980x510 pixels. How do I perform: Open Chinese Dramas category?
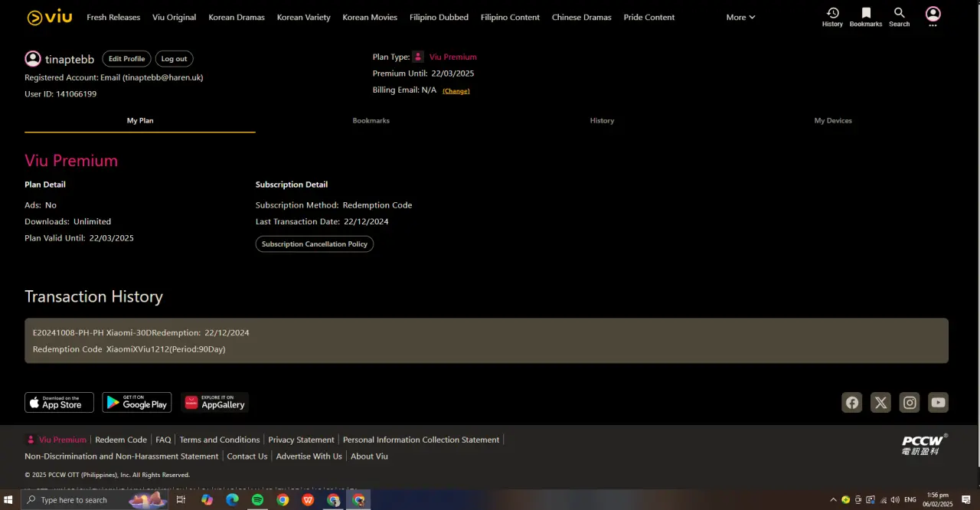582,17
